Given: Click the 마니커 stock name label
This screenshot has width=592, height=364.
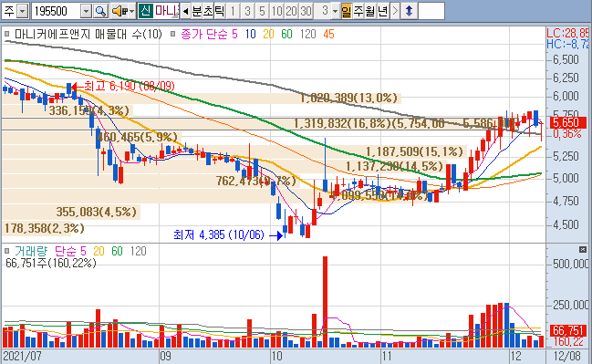Looking at the screenshot, I should pos(166,11).
